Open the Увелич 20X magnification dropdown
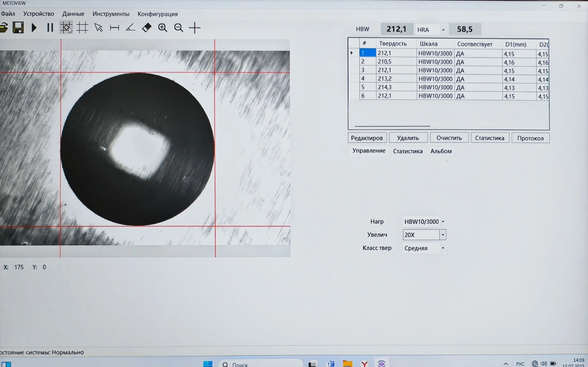Viewport: 588px width, 367px height. click(x=443, y=235)
